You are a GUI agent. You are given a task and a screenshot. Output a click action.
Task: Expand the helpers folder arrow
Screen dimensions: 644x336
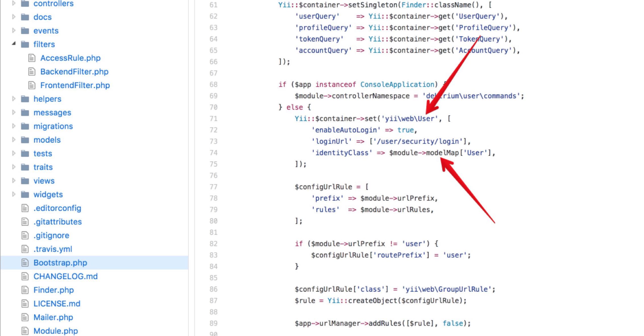coord(14,99)
